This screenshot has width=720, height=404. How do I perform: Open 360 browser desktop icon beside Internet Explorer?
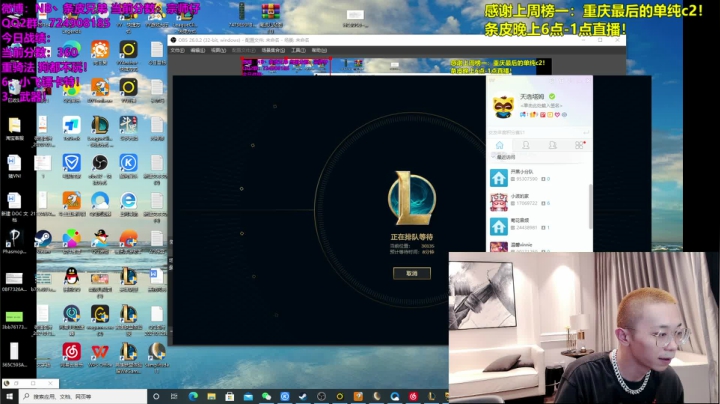coord(100,201)
